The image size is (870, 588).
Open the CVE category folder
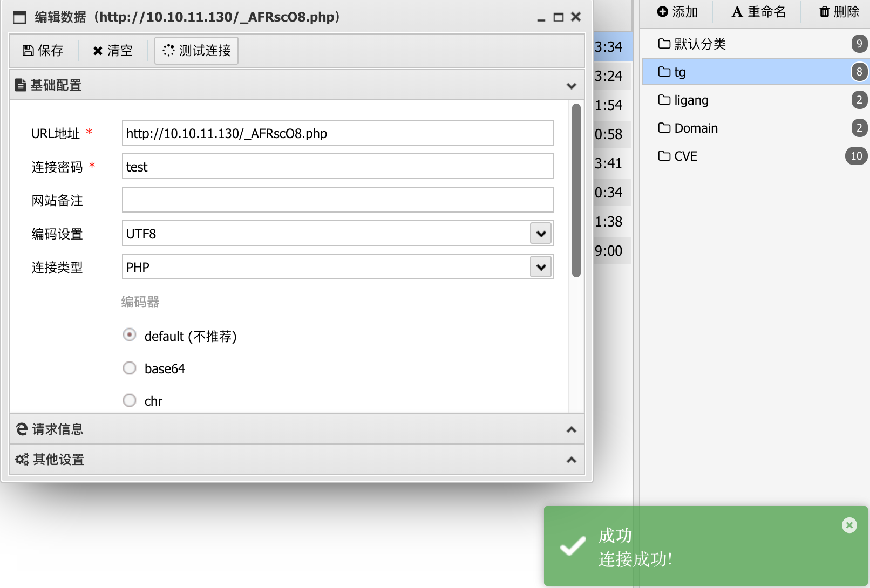pyautogui.click(x=685, y=156)
